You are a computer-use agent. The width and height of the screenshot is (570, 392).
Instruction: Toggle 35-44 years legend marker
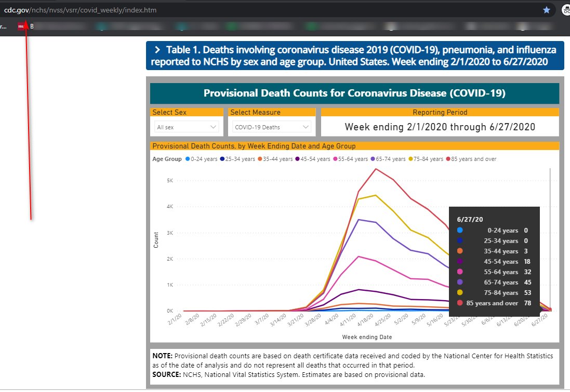click(260, 159)
